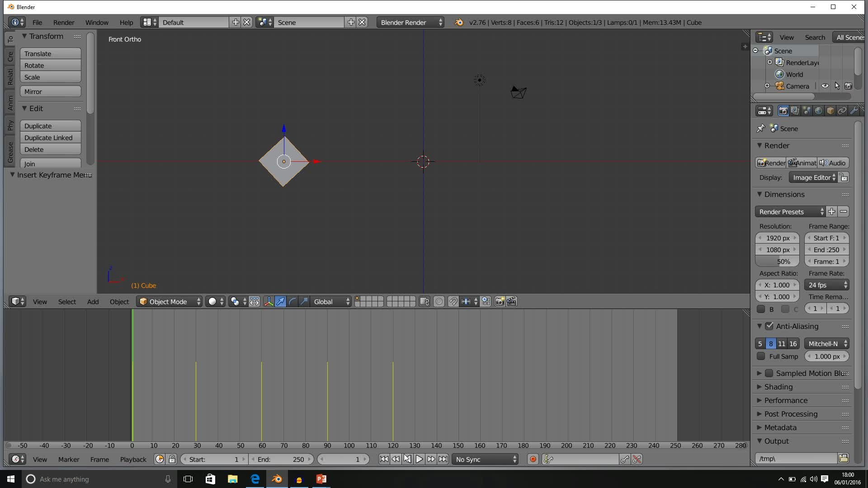Toggle Camera visibility eye in outliner
The height and width of the screenshot is (488, 868).
click(x=825, y=86)
